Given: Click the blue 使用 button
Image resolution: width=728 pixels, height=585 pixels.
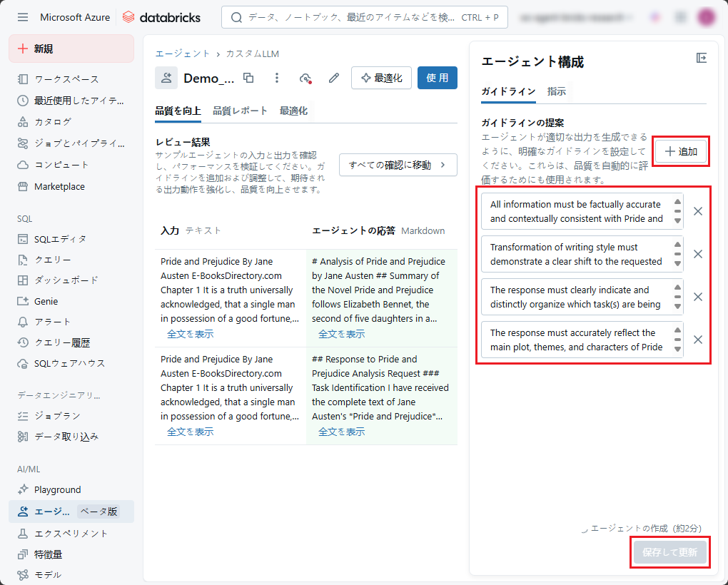Looking at the screenshot, I should click(437, 78).
